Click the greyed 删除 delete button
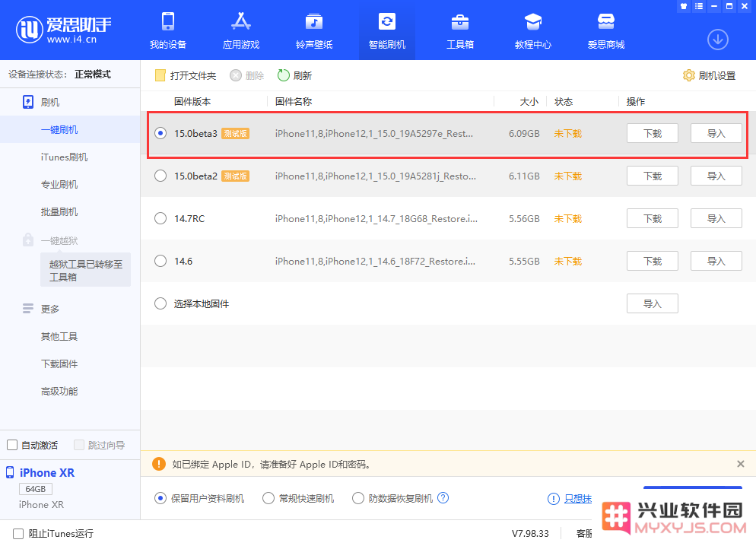This screenshot has width=756, height=546. coord(247,75)
